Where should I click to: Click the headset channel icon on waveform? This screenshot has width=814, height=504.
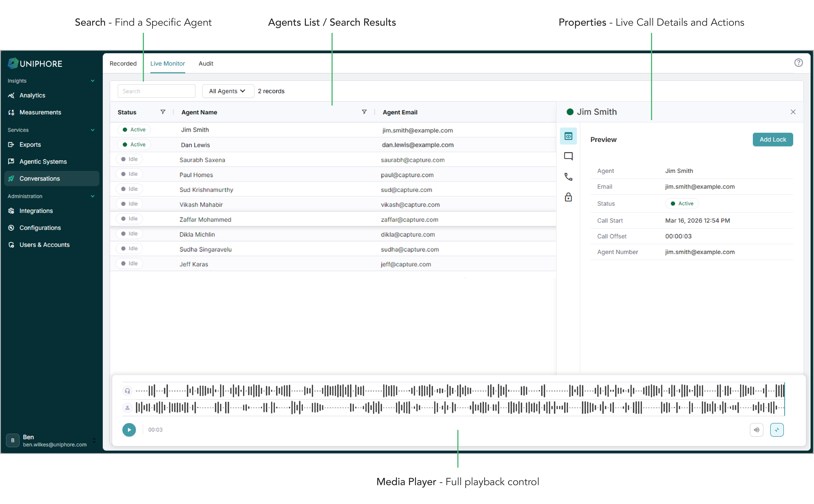(127, 391)
